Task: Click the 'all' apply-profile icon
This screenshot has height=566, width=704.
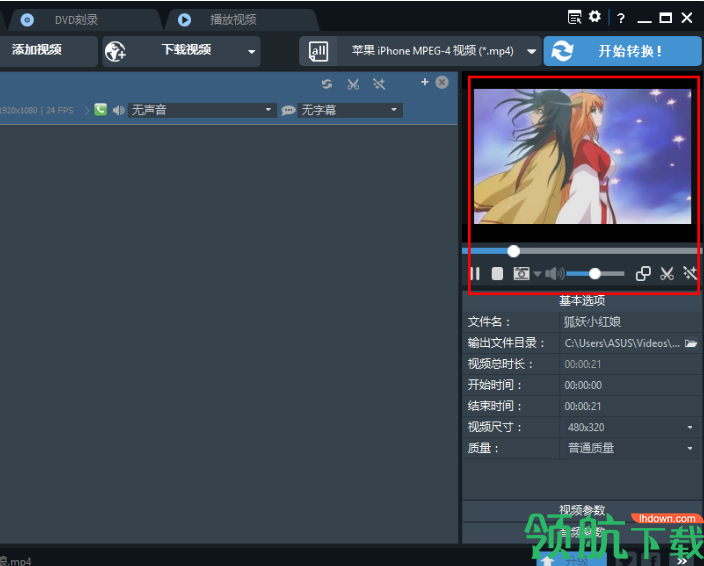Action: (318, 51)
